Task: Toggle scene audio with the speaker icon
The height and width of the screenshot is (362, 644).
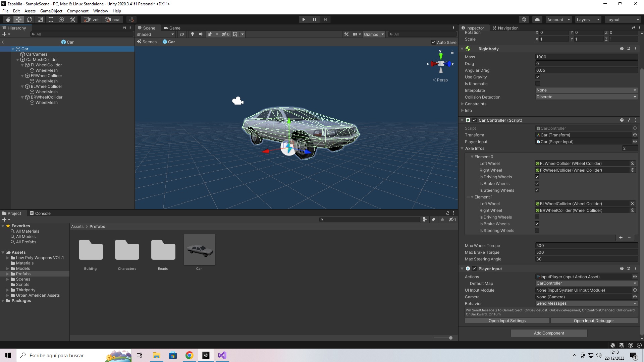Action: [x=201, y=34]
